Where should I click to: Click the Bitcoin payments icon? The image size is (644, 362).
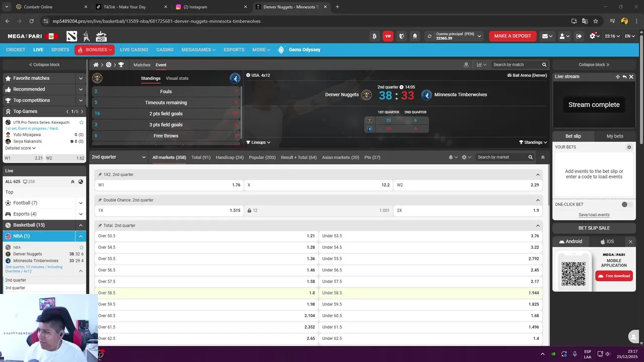(374, 36)
